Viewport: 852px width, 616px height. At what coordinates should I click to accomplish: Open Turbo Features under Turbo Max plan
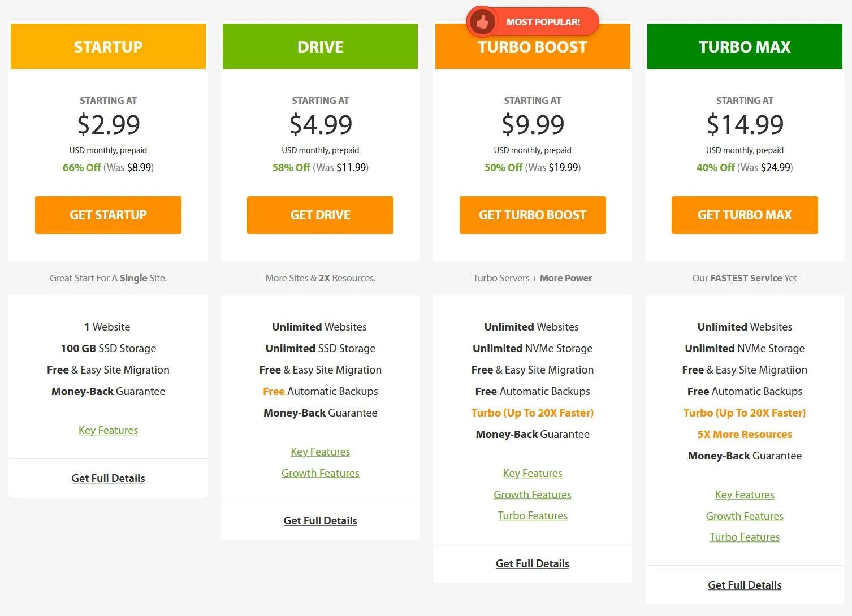pyautogui.click(x=744, y=537)
